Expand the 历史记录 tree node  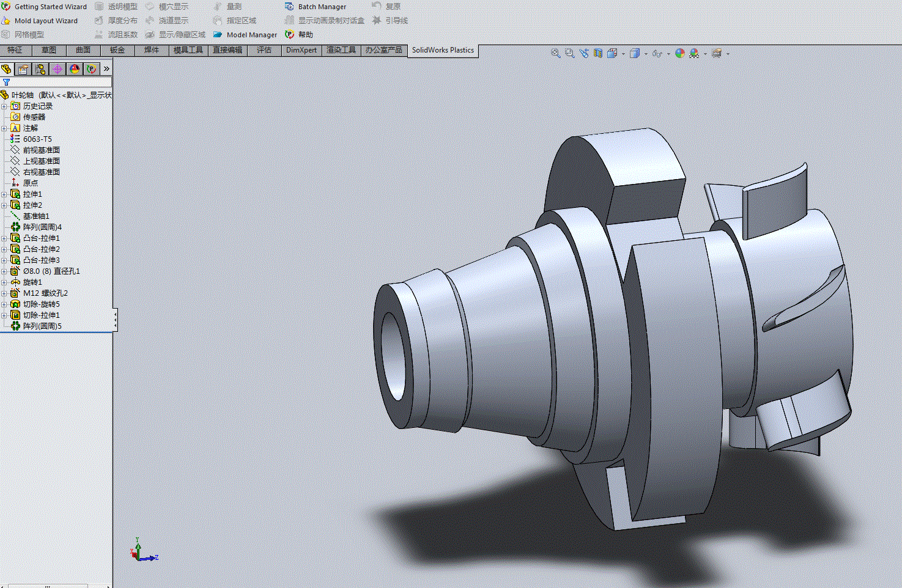tap(4, 106)
